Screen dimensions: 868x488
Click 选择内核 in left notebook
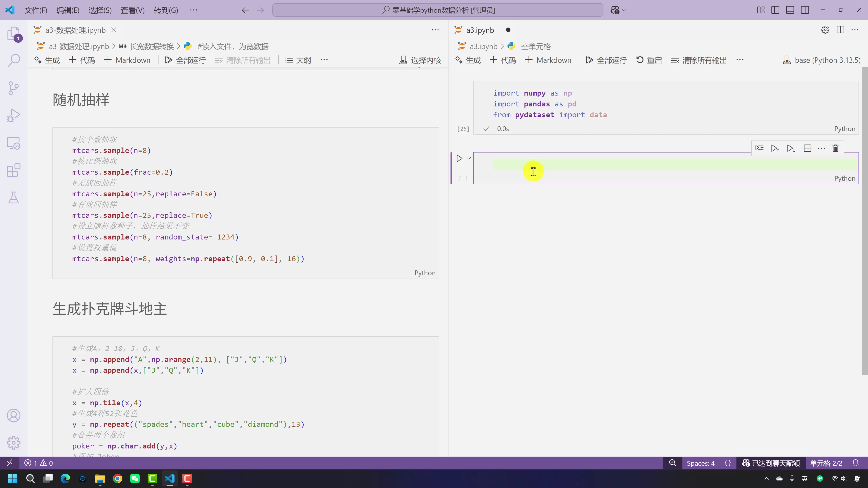point(420,60)
